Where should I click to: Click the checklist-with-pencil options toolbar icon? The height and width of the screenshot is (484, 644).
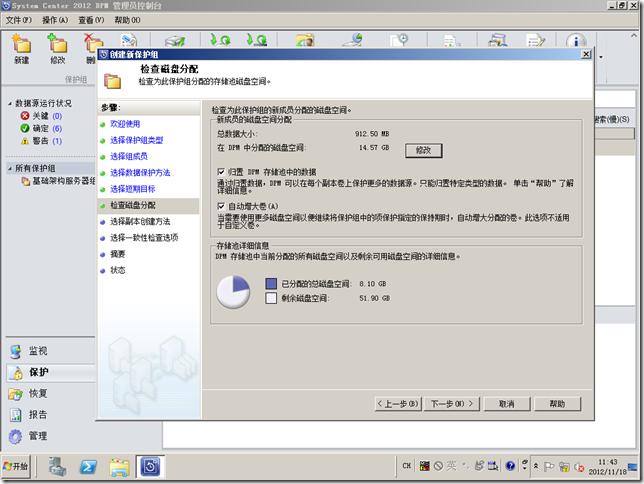pyautogui.click(x=536, y=40)
